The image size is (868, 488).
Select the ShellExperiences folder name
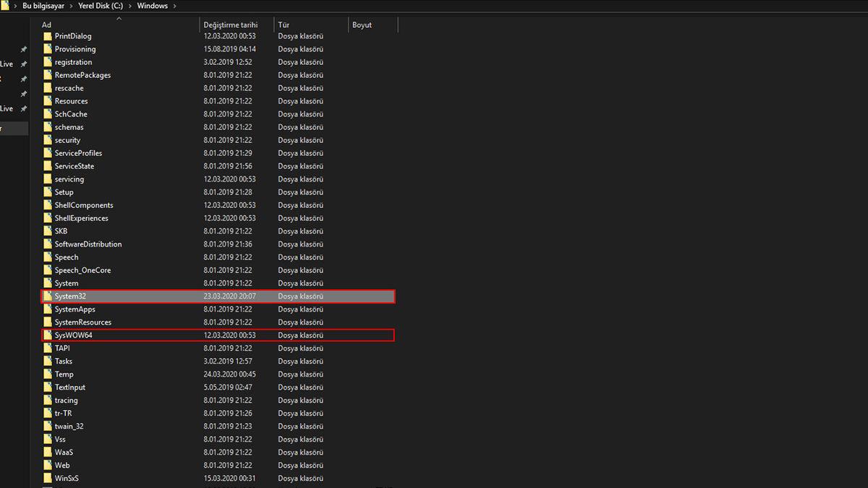(81, 218)
